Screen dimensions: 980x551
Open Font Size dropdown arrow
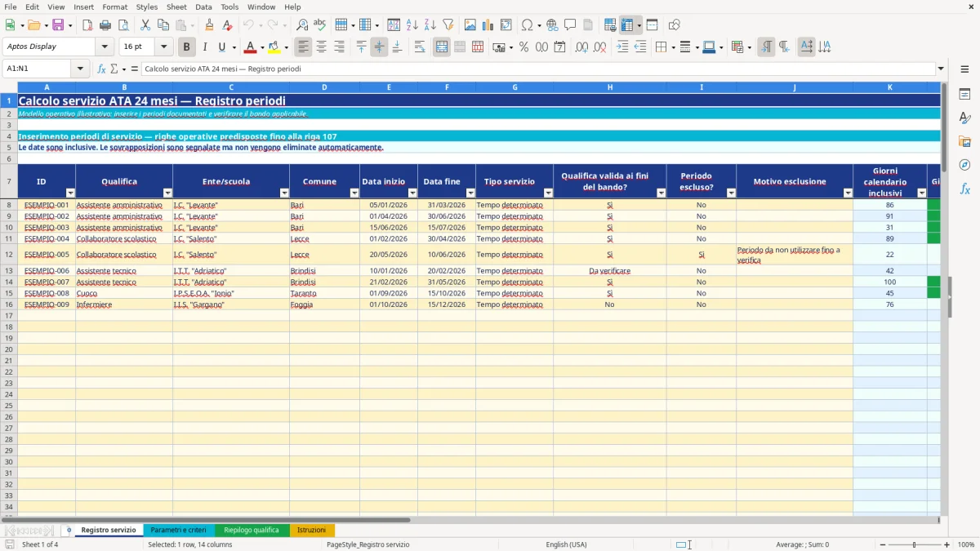point(163,47)
